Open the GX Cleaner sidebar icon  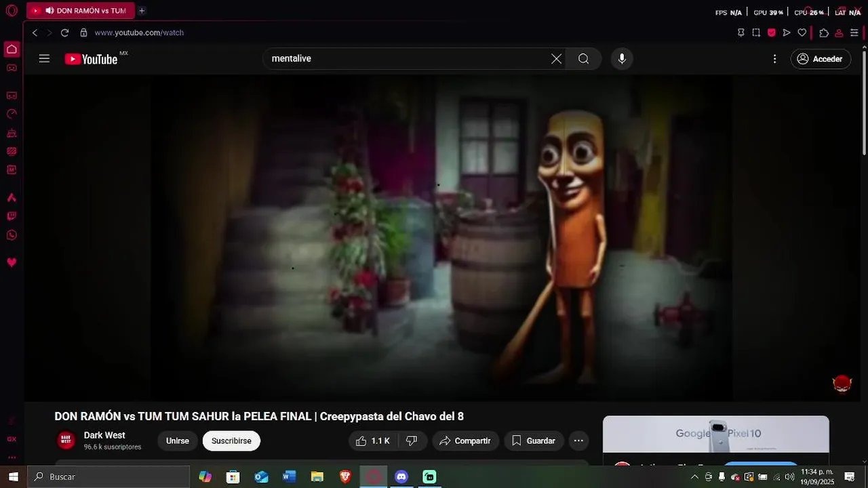pos(12,133)
